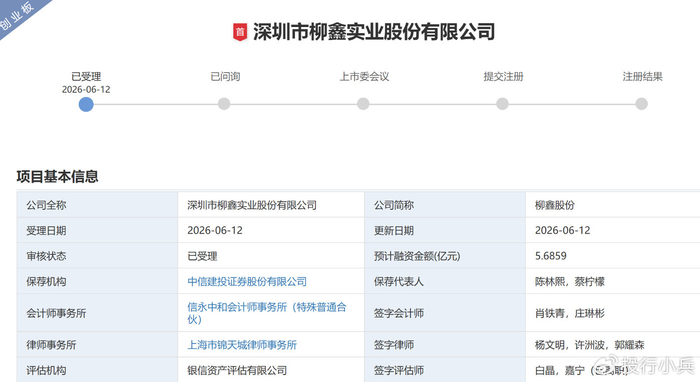
Task: Select the 已问询 stage marker dot
Action: pos(224,104)
